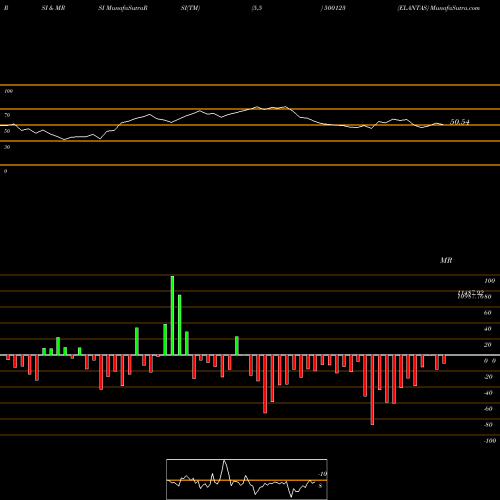This screenshot has height=500, width=500.
Task: Open the mini overview chart thumbnail
Action: pos(247,479)
